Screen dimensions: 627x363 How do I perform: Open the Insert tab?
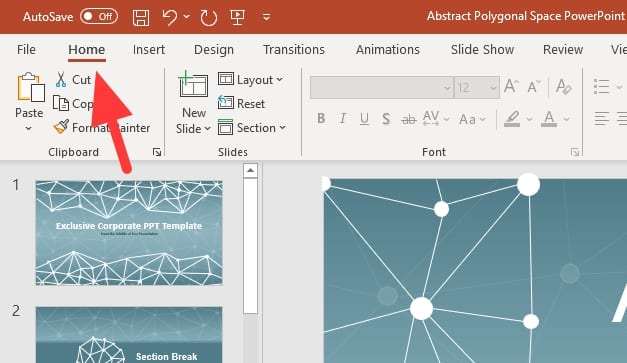point(149,50)
